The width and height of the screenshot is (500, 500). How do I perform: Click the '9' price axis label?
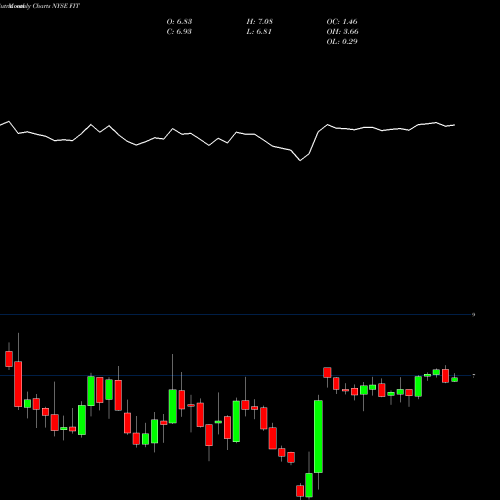click(x=473, y=315)
